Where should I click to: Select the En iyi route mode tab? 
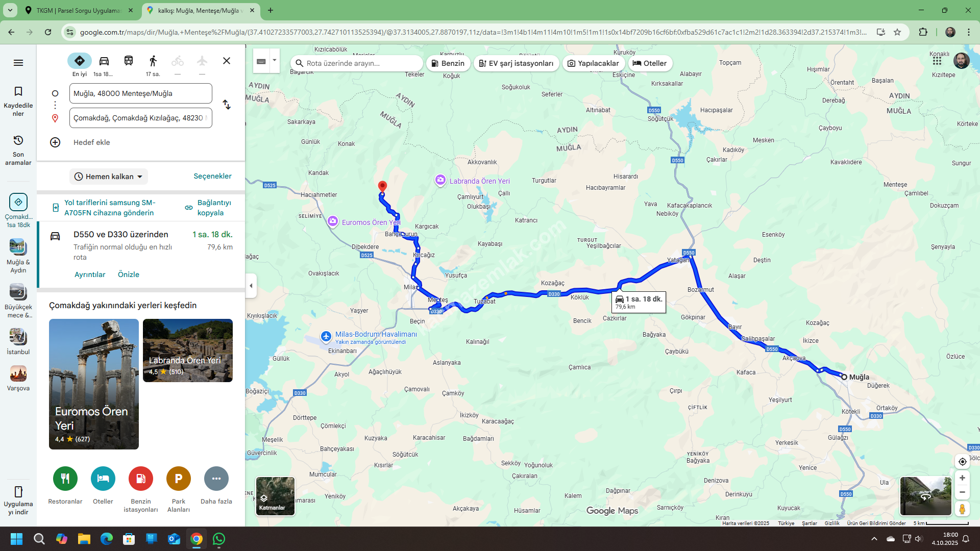pos(80,61)
